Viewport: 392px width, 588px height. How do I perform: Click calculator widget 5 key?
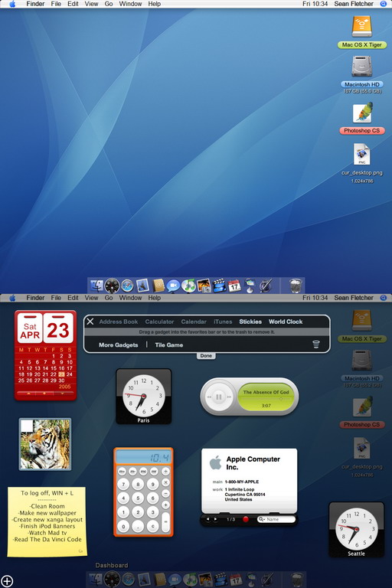pyautogui.click(x=138, y=498)
